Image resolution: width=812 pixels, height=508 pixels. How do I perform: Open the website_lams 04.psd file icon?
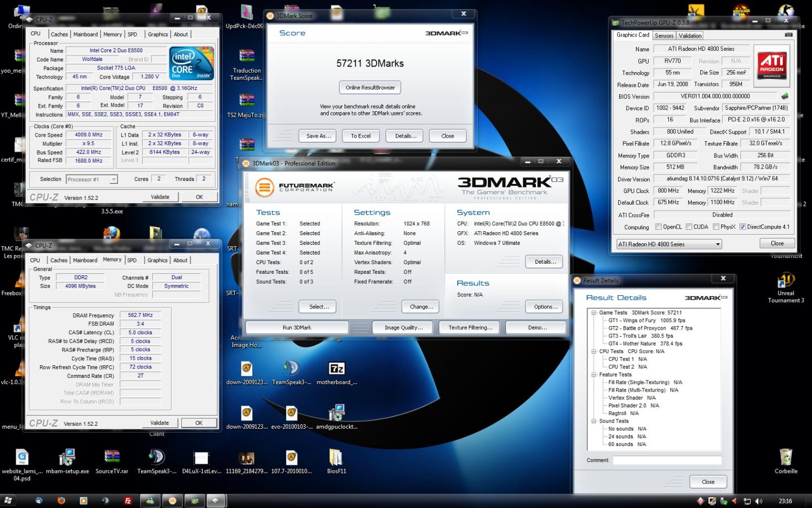tap(22, 464)
